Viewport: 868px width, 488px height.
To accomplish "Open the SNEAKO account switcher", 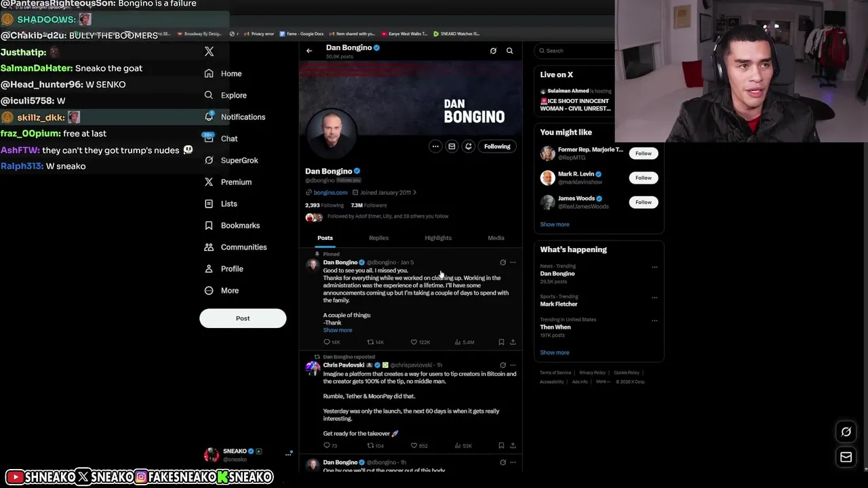I will (248, 455).
